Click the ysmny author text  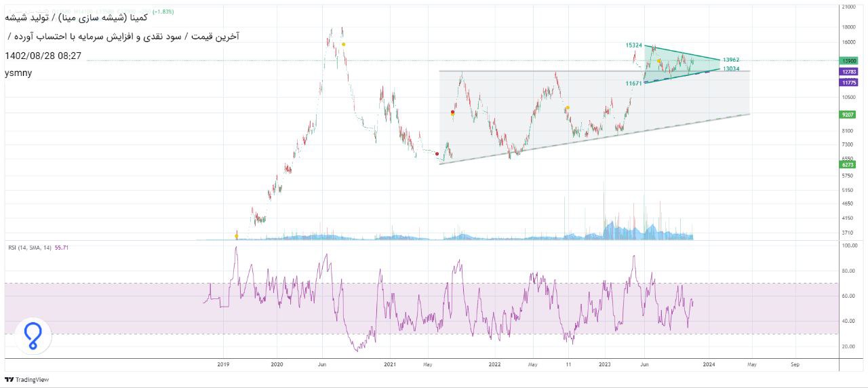pyautogui.click(x=18, y=73)
